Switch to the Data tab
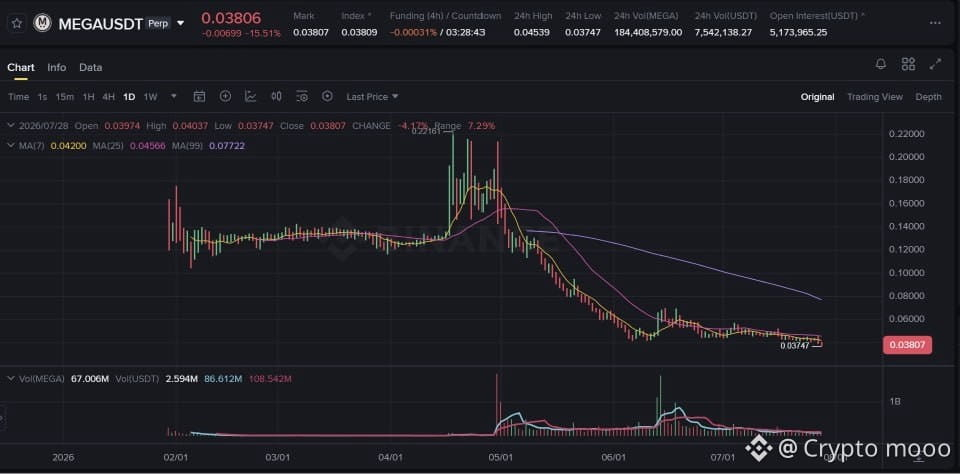 pos(91,67)
